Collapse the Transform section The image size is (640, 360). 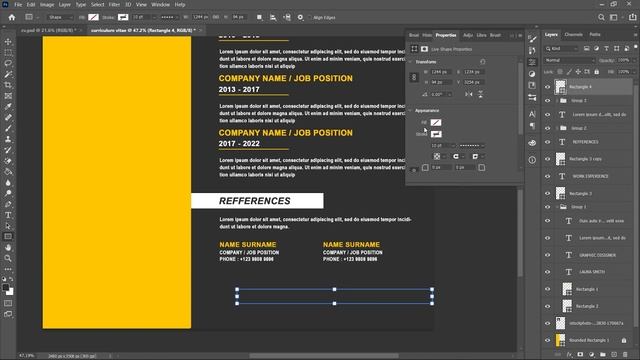click(411, 62)
